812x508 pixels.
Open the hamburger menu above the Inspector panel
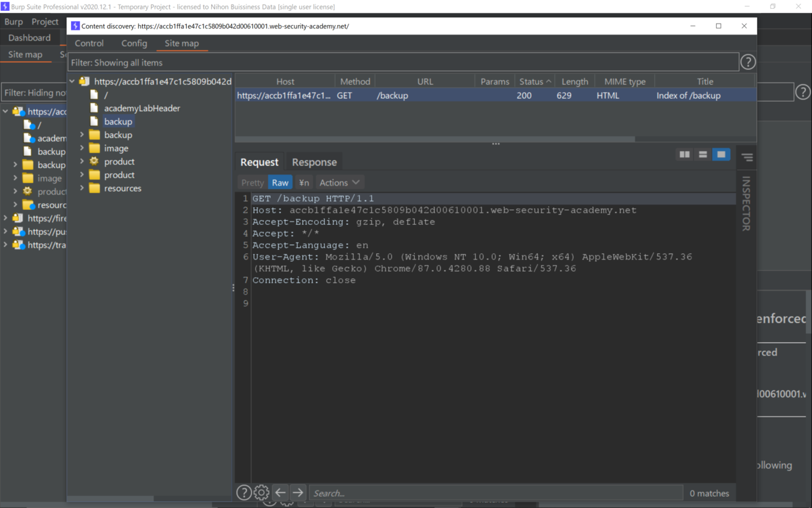[746, 156]
